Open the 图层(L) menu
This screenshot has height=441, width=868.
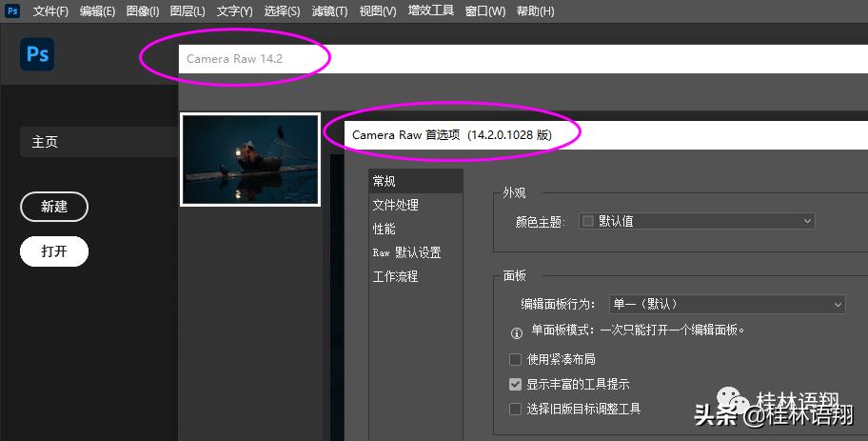click(x=187, y=11)
